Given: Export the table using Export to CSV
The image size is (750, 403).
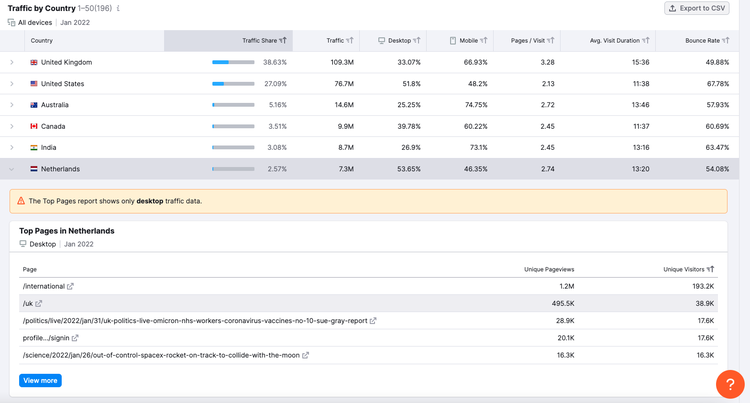Looking at the screenshot, I should pos(696,8).
